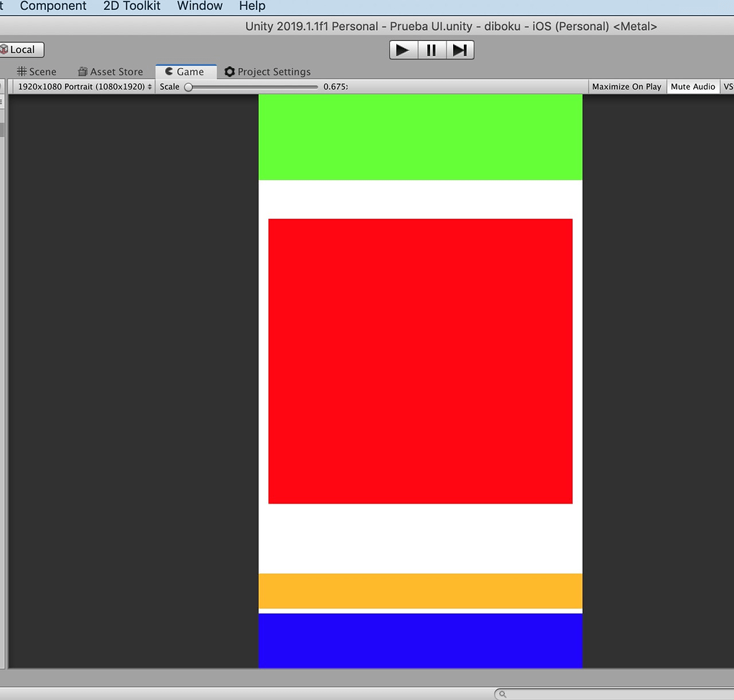Viewport: 734px width, 700px height.
Task: Click the Step frame button
Action: pos(459,49)
